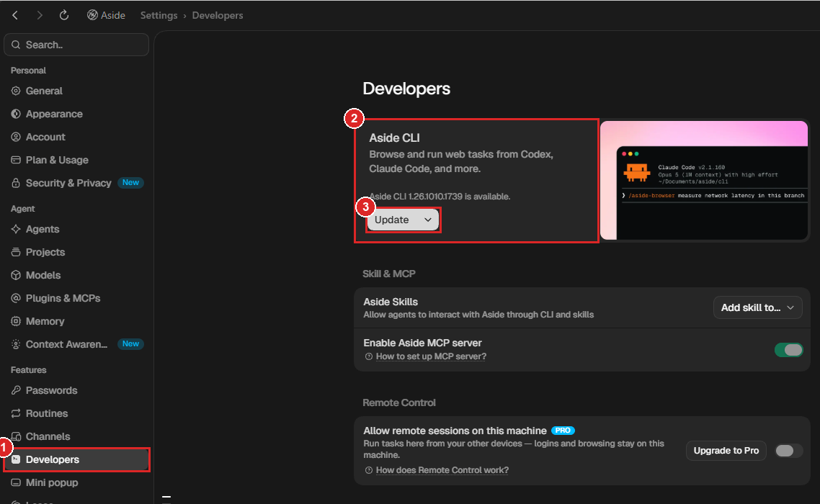
Task: Click the search magnifier icon
Action: tap(16, 45)
